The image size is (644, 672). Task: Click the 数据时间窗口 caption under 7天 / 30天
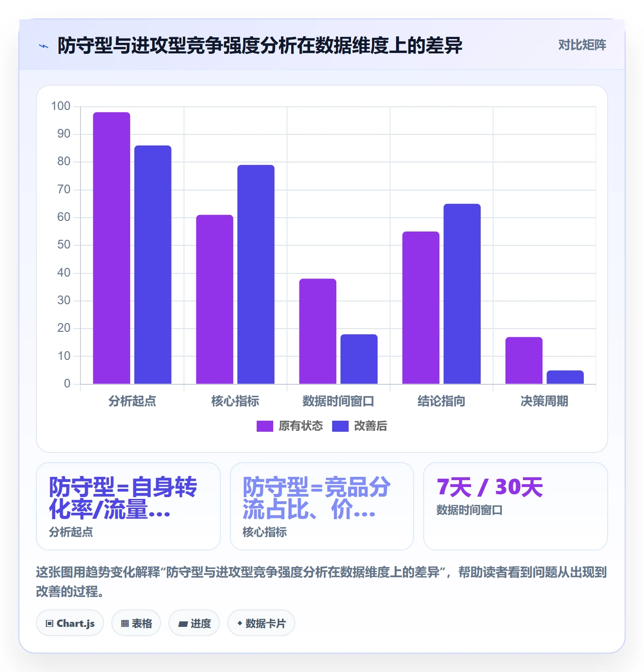[x=470, y=510]
